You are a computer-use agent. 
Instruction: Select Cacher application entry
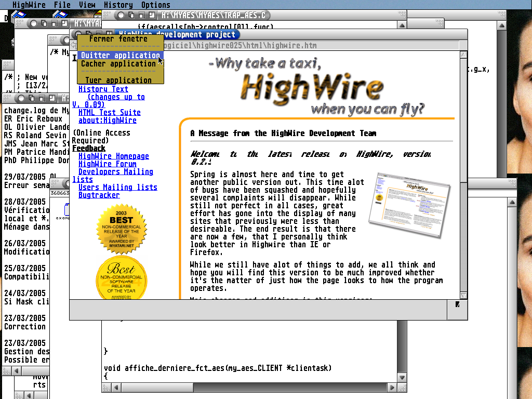click(x=121, y=64)
